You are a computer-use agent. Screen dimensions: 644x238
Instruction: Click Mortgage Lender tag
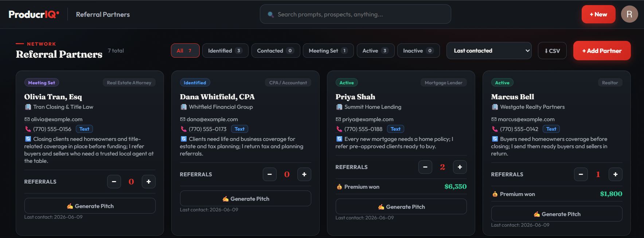pos(444,83)
